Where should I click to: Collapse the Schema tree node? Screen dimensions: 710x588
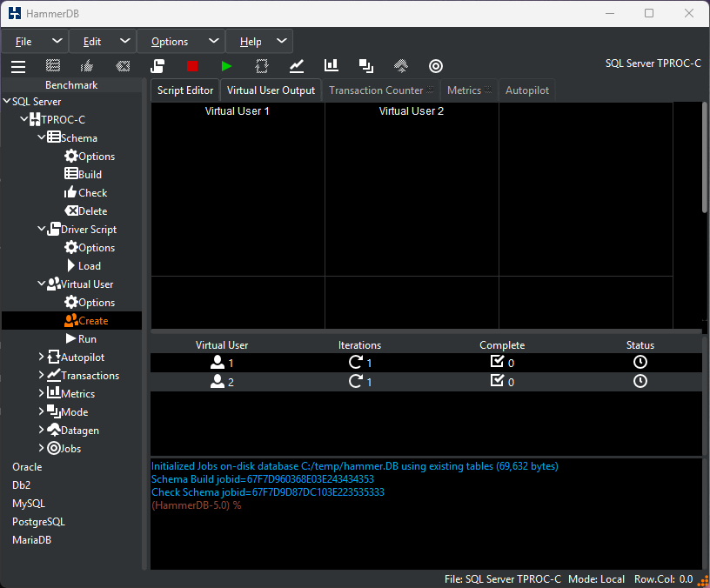click(41, 137)
